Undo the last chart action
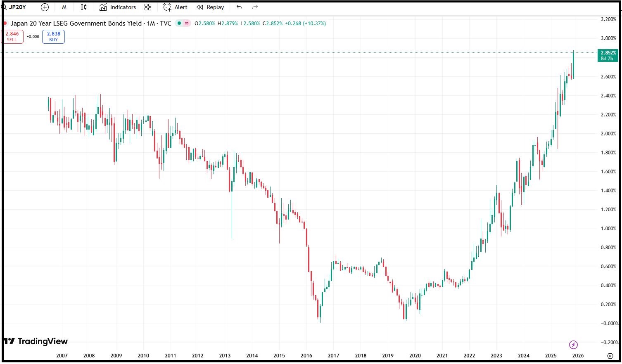 coord(239,7)
